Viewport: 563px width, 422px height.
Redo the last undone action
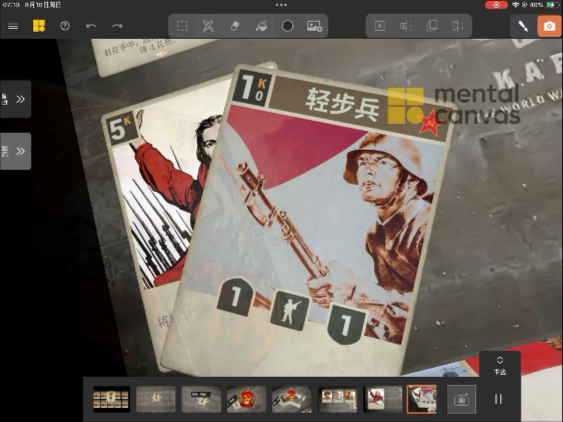click(x=117, y=26)
